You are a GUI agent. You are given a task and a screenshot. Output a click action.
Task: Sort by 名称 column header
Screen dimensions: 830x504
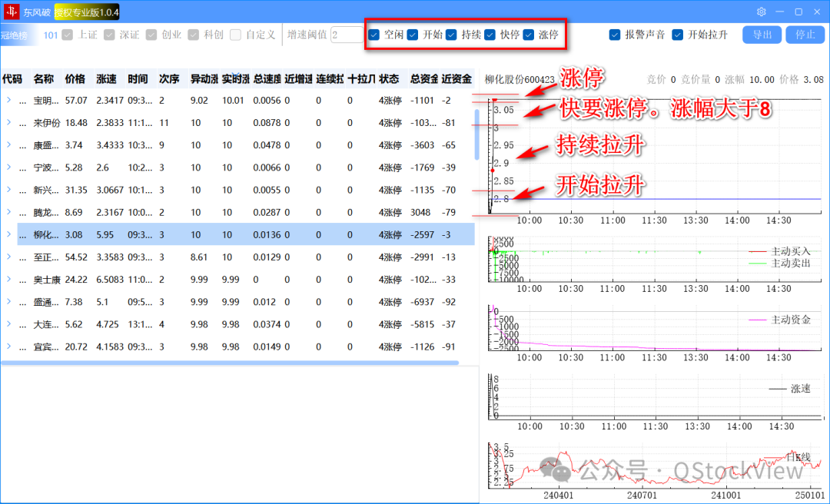[47, 79]
